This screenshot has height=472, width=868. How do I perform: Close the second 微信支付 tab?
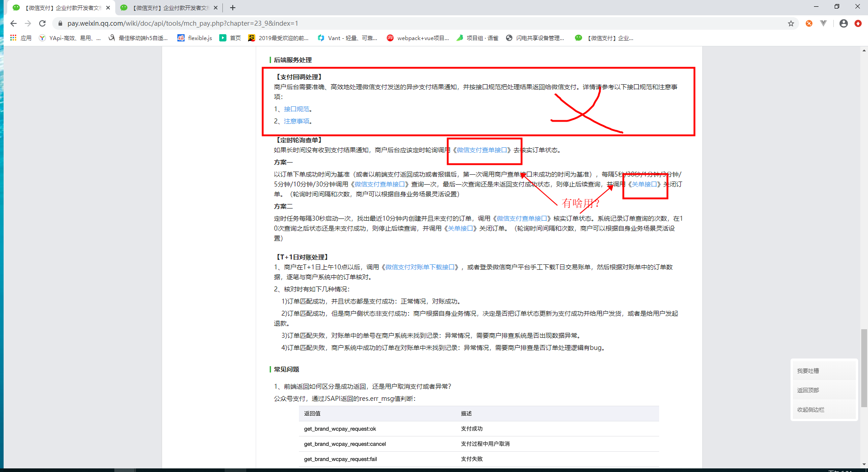[216, 8]
